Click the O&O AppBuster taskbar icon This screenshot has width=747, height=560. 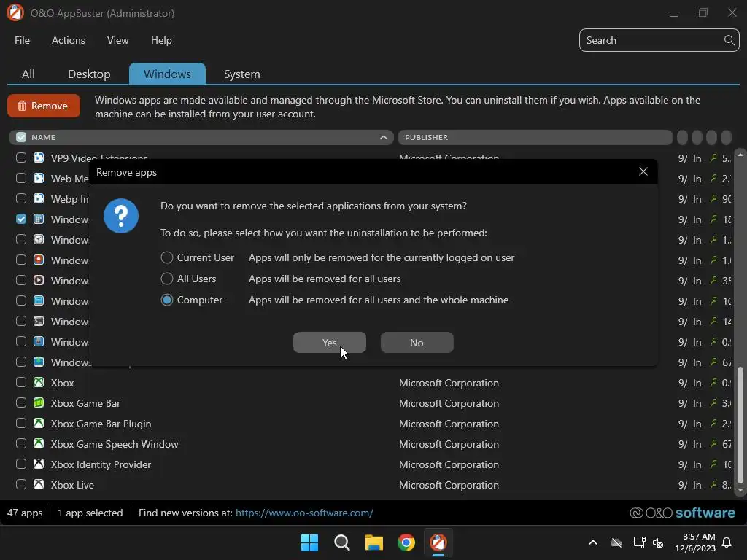click(438, 542)
